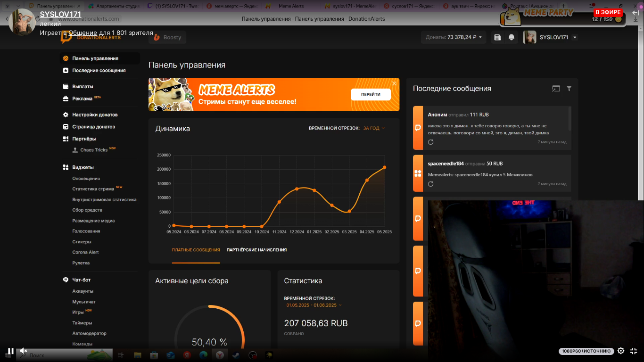This screenshot has height=362, width=644.
Task: Switch to the ПЛАТНЫЕ СООБЩЕНИЯ chart tab
Action: point(196,250)
